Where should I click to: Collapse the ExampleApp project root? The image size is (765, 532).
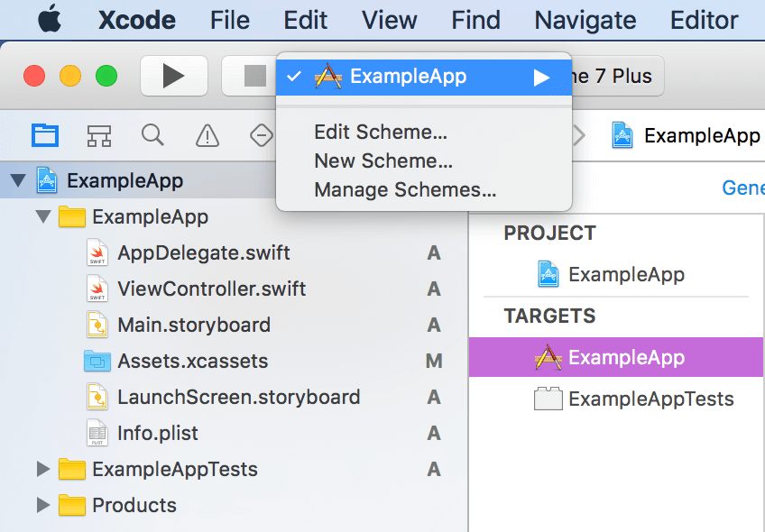[x=18, y=180]
